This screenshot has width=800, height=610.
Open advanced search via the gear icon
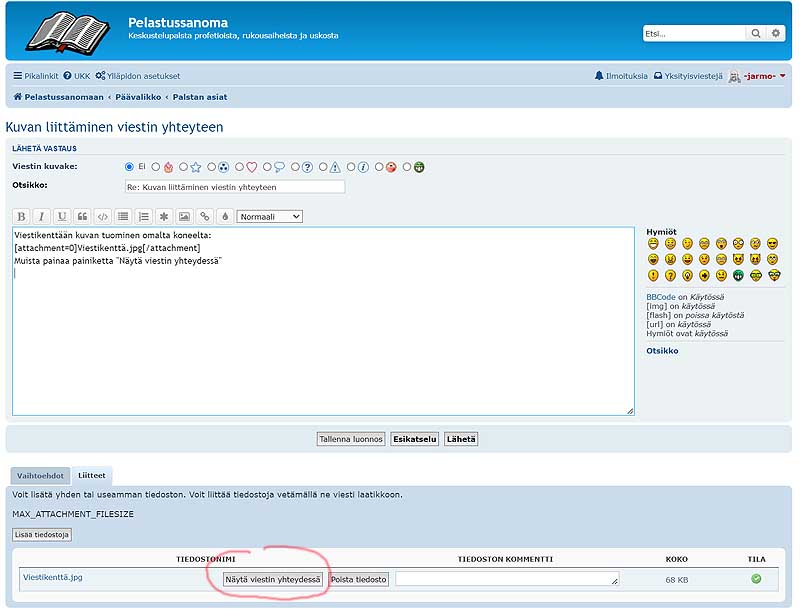point(776,33)
